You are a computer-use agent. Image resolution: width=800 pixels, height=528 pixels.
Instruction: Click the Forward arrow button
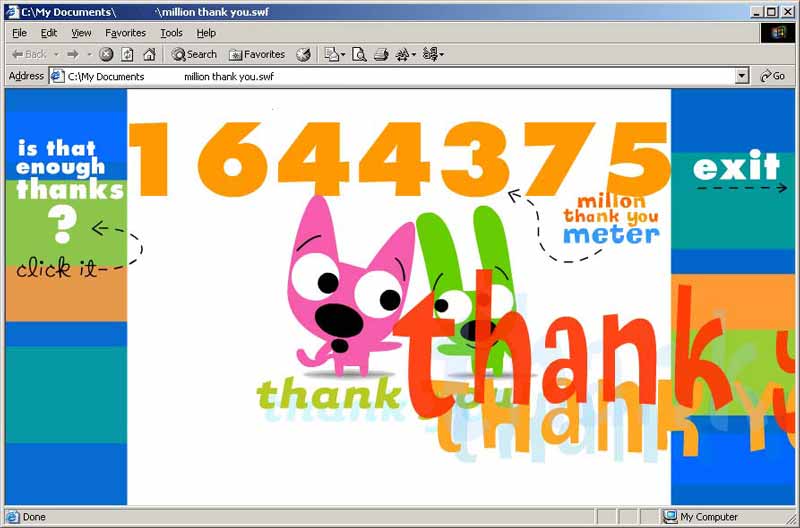click(73, 54)
